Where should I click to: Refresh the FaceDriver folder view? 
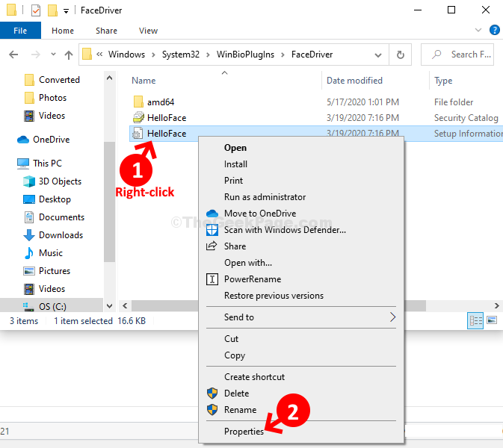(400, 55)
